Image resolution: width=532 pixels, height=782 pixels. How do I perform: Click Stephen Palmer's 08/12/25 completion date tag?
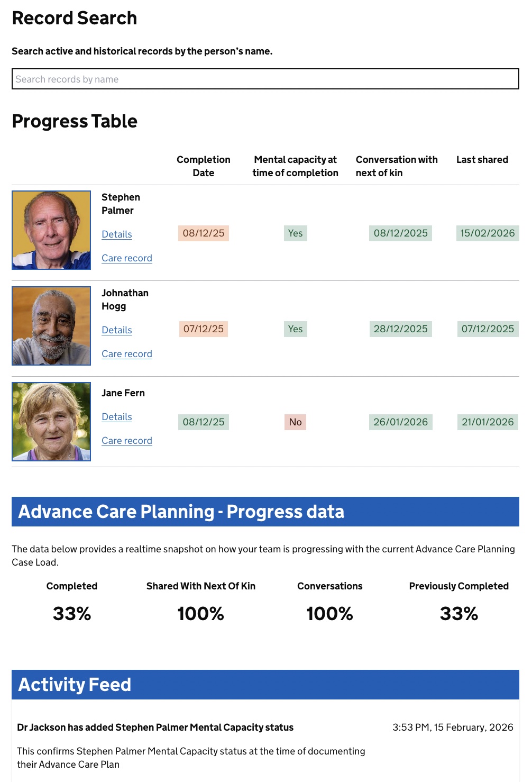[x=204, y=233]
